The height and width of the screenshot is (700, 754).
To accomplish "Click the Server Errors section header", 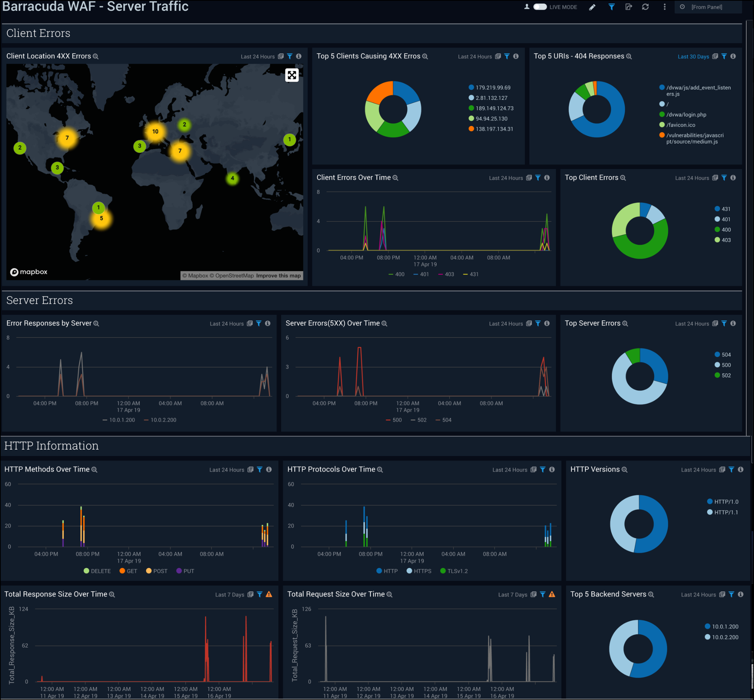I will tap(40, 300).
